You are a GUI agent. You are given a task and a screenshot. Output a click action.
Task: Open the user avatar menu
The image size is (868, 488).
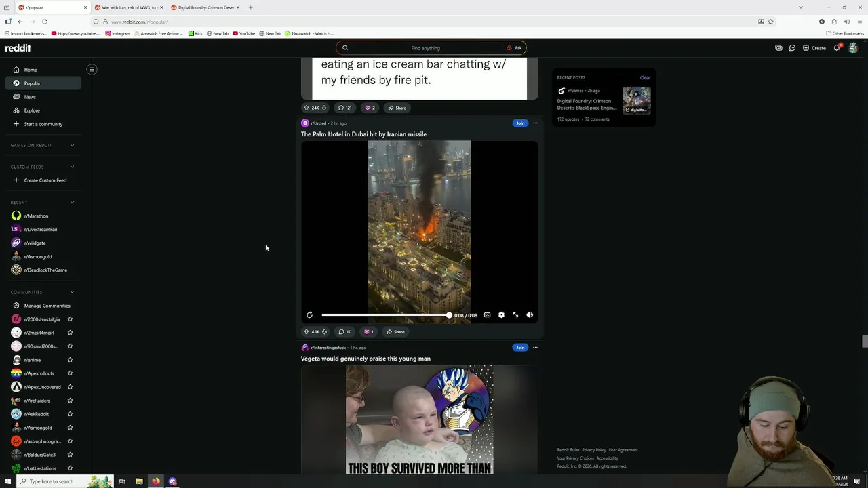pos(853,48)
